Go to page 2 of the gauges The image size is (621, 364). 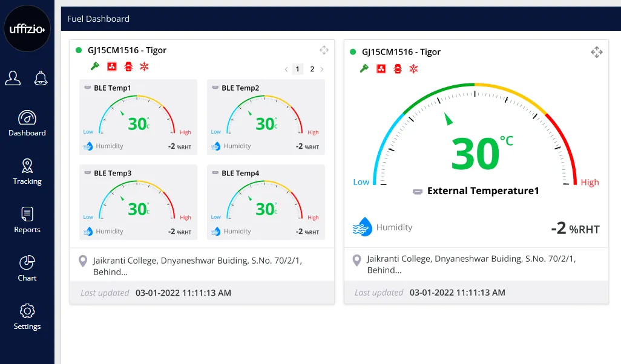(x=311, y=69)
